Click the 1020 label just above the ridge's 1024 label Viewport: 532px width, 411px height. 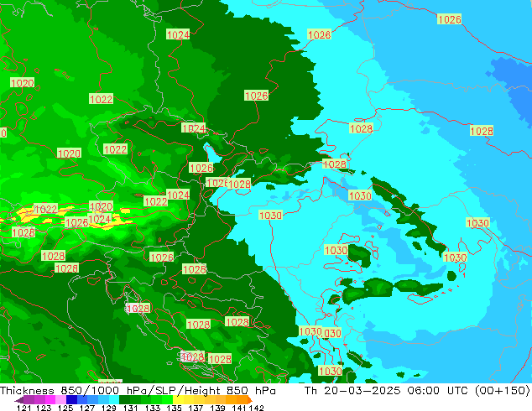(x=101, y=206)
